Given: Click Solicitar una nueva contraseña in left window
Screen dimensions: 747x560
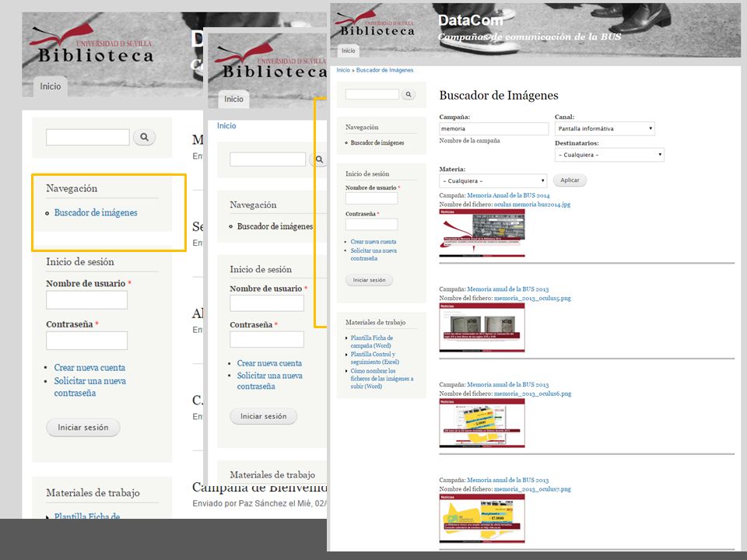Looking at the screenshot, I should click(x=89, y=387).
